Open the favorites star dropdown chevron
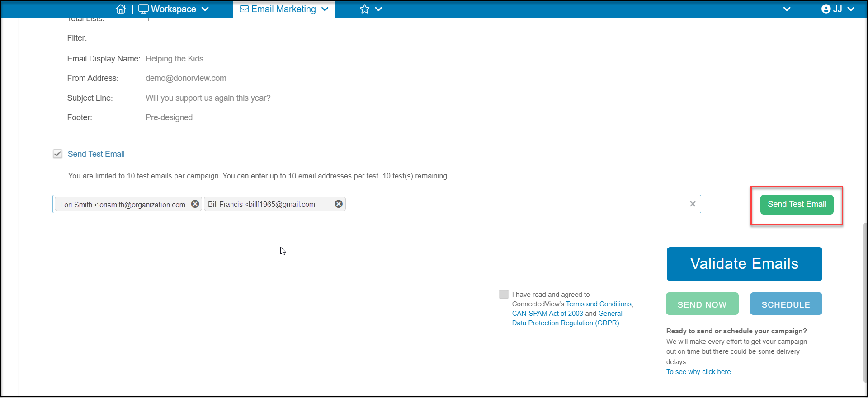This screenshot has width=868, height=398. point(379,9)
